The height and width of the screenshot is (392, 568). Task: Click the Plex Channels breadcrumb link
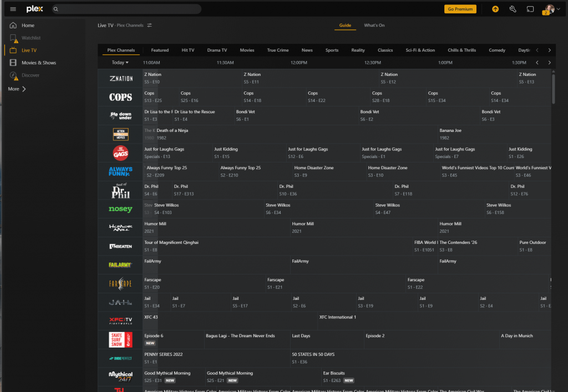click(130, 26)
